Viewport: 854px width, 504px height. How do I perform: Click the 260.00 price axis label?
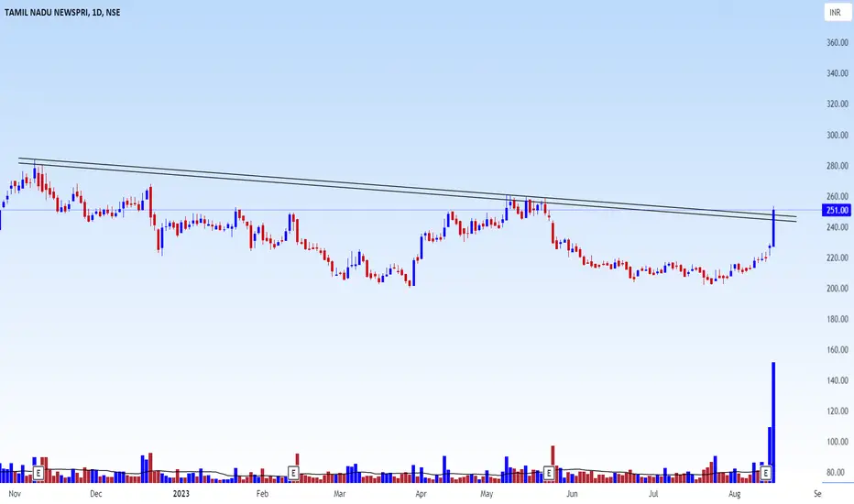(x=838, y=196)
